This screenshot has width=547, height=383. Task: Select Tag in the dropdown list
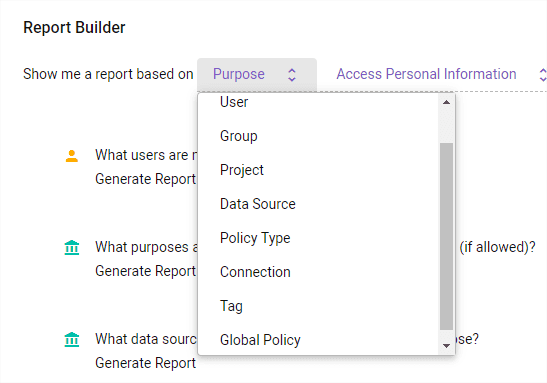point(317,306)
